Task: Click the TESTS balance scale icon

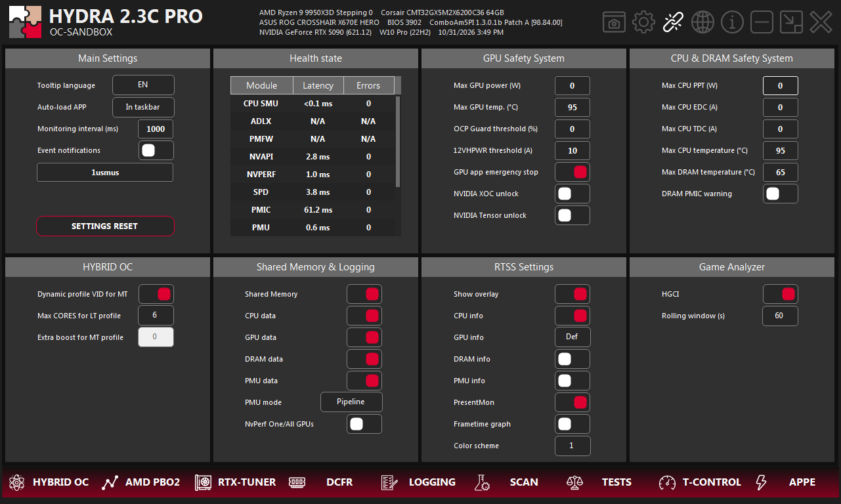Action: pyautogui.click(x=575, y=482)
